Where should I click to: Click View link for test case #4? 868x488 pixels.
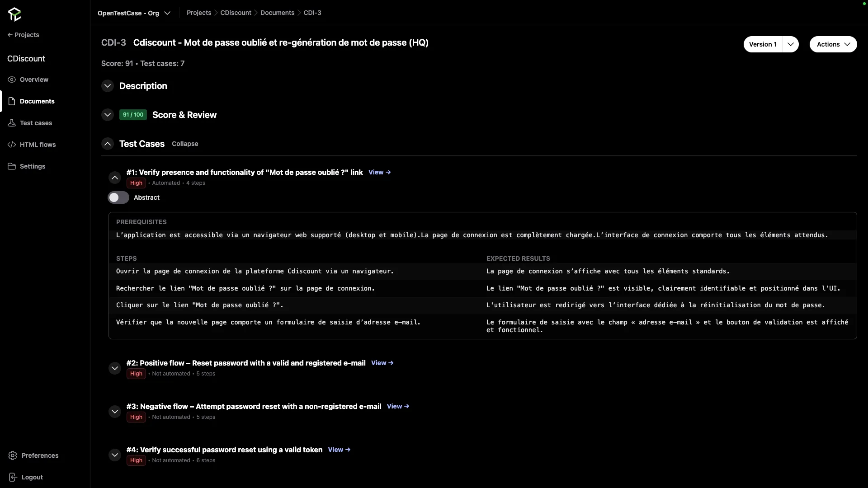click(x=340, y=450)
